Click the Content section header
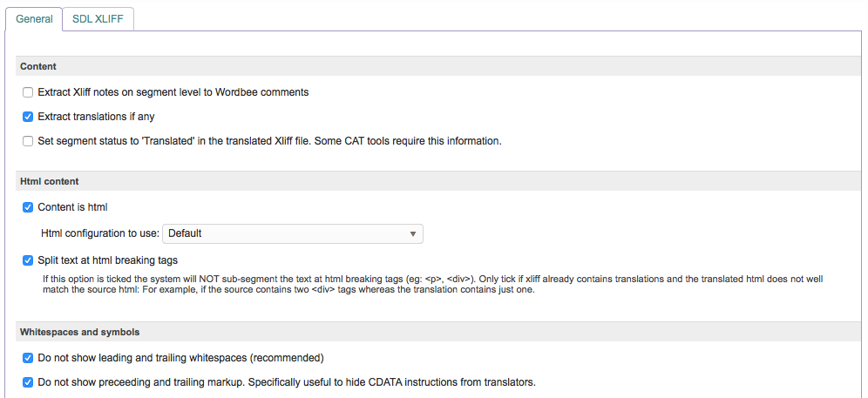Image resolution: width=868 pixels, height=398 pixels. click(38, 66)
